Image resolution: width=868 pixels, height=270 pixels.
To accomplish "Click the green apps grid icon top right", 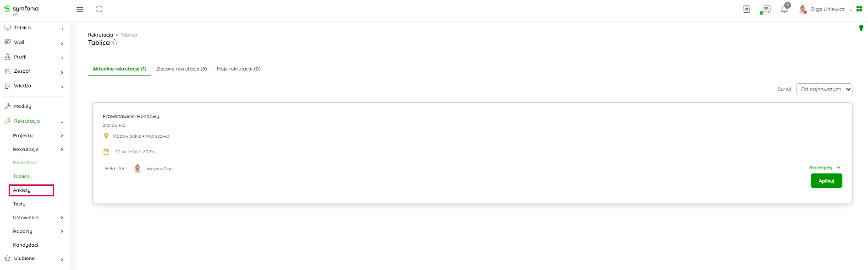I will pyautogui.click(x=860, y=8).
